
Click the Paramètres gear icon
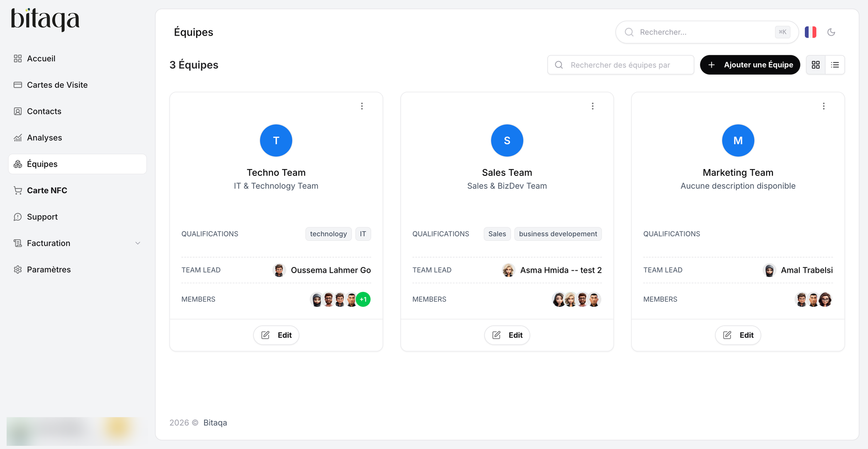click(18, 270)
